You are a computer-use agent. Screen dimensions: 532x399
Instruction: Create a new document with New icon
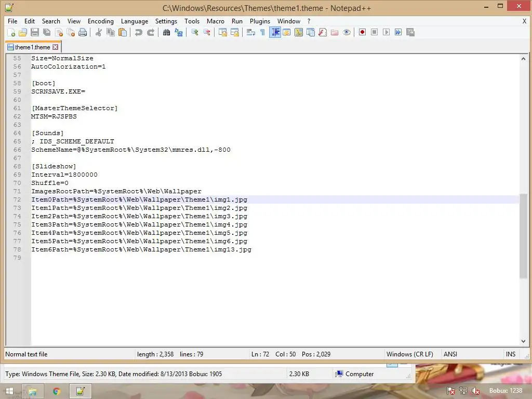click(11, 32)
